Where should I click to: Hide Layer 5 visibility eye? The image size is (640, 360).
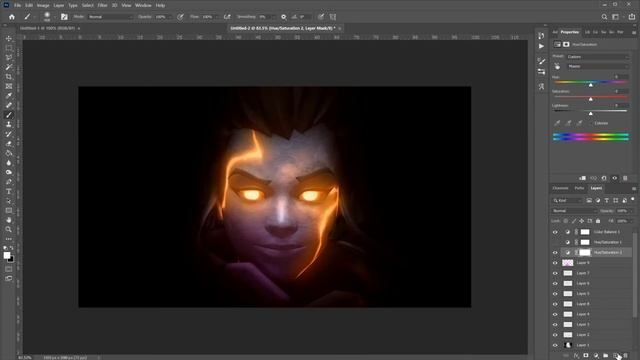point(555,293)
